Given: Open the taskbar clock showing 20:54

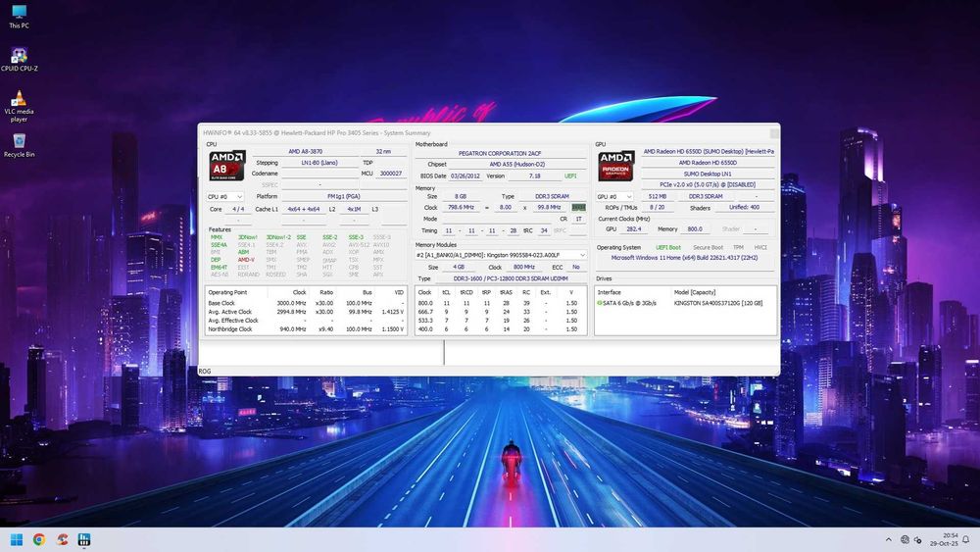Looking at the screenshot, I should [944, 539].
